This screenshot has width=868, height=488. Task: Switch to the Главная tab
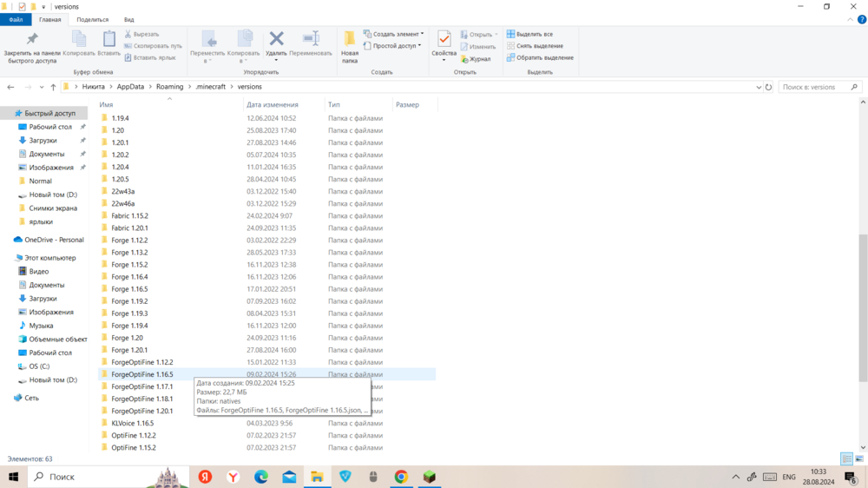(49, 19)
